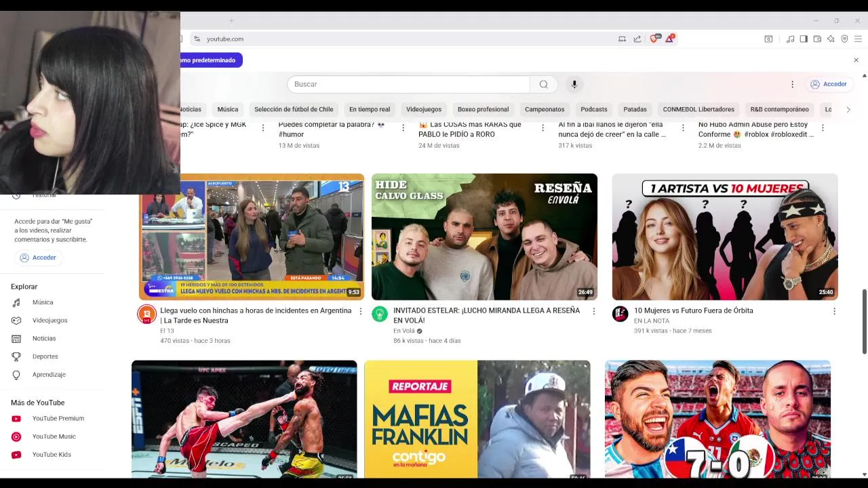
Task: Open the Brave Shields lion icon
Action: click(654, 39)
